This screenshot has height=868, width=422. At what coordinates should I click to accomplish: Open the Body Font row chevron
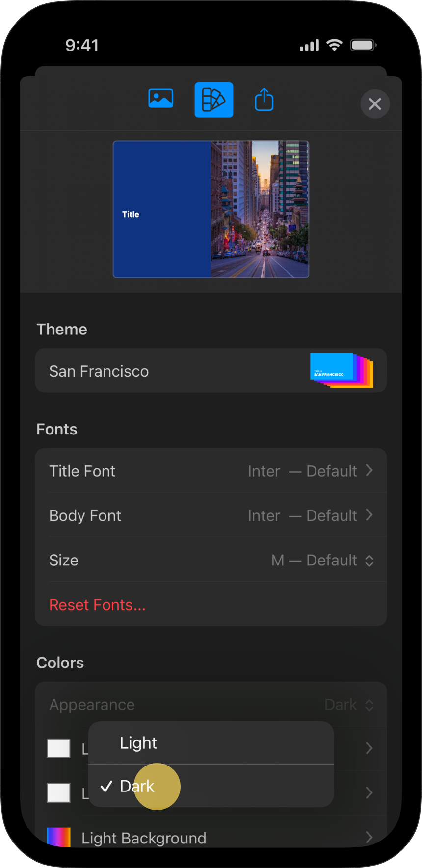pyautogui.click(x=369, y=515)
